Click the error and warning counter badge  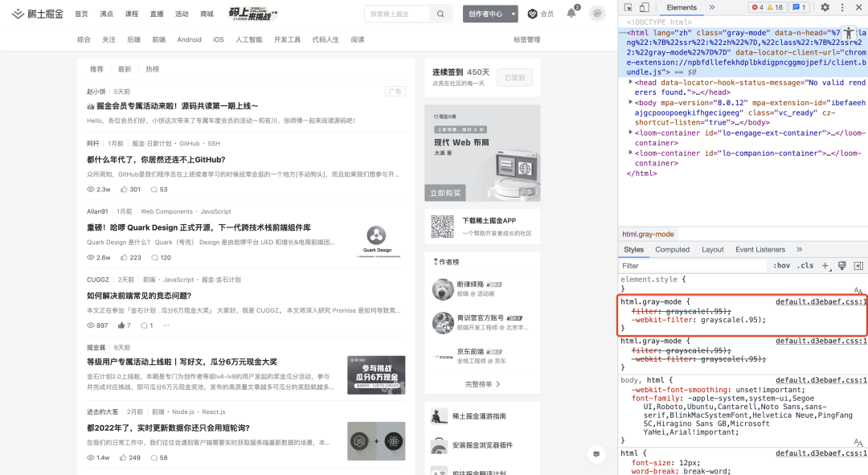[768, 7]
